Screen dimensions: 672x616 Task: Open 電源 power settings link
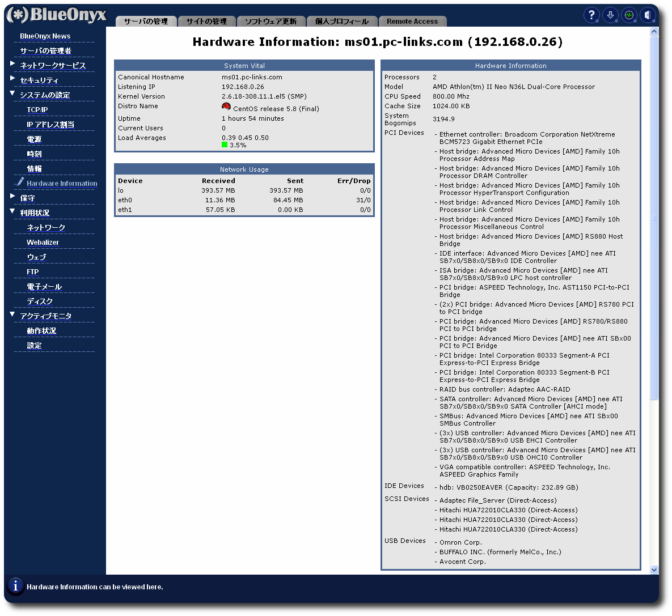(x=34, y=139)
